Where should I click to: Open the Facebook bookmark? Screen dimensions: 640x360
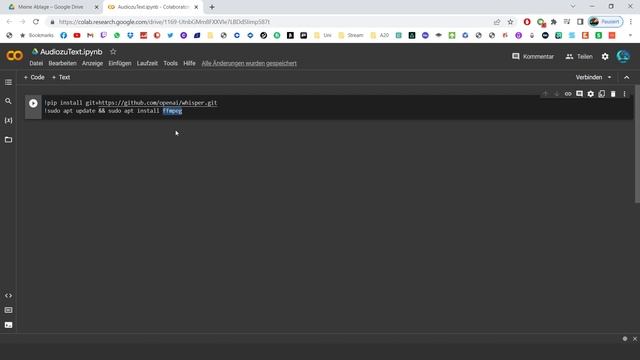[64, 36]
